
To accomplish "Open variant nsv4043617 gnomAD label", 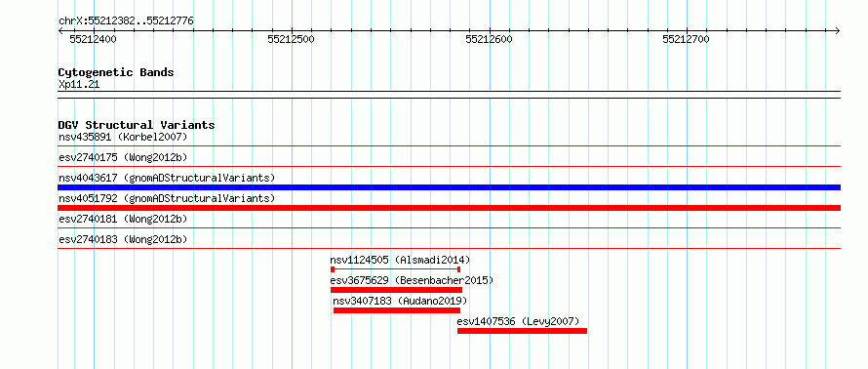I will tap(167, 178).
